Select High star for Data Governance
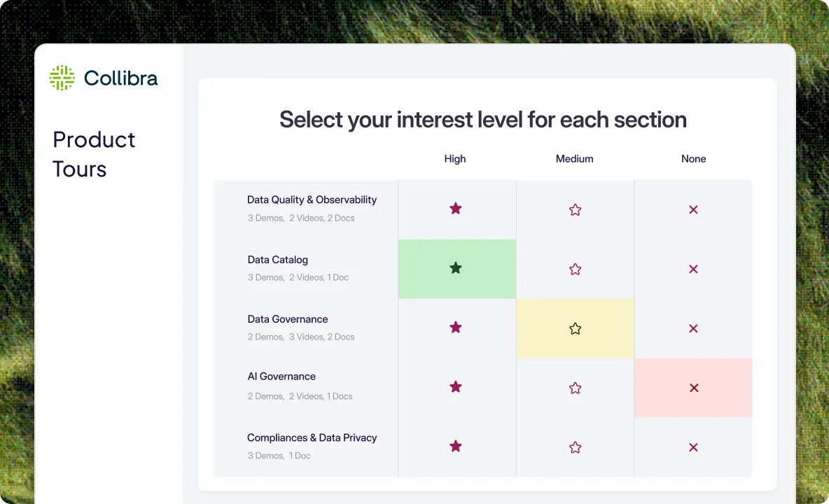This screenshot has width=829, height=504. click(455, 328)
